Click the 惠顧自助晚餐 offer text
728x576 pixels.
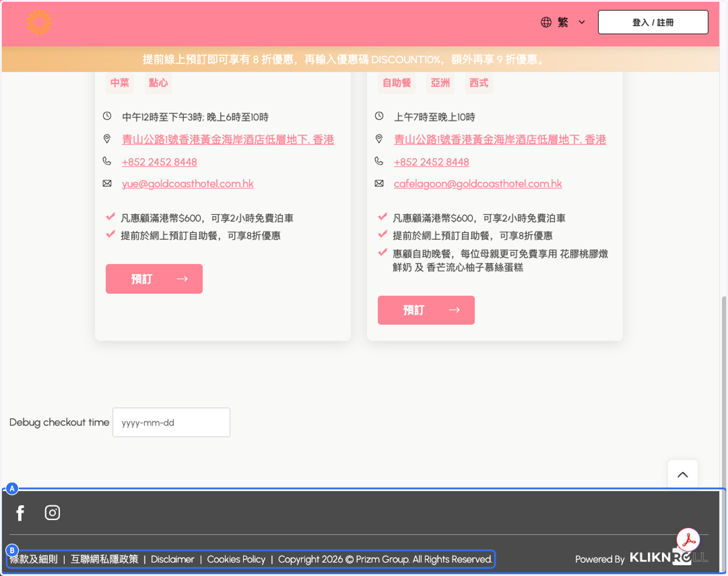coord(500,260)
